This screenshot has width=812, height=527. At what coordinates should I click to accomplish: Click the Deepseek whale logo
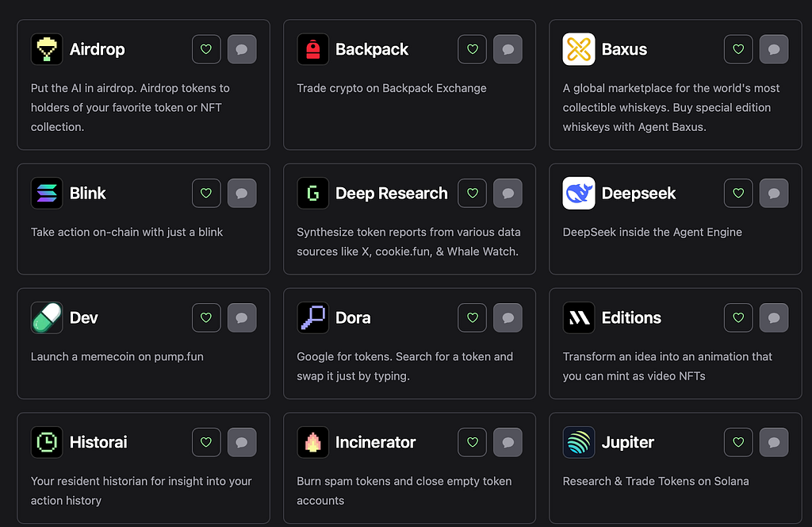(x=579, y=194)
